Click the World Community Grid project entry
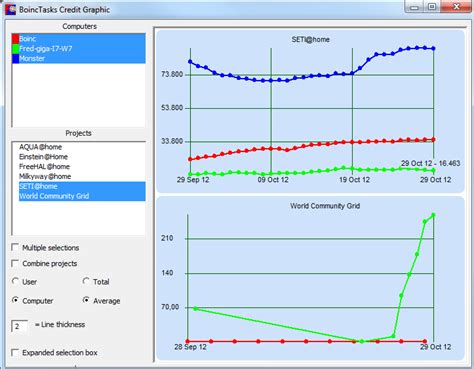The image size is (474, 369). coord(82,196)
